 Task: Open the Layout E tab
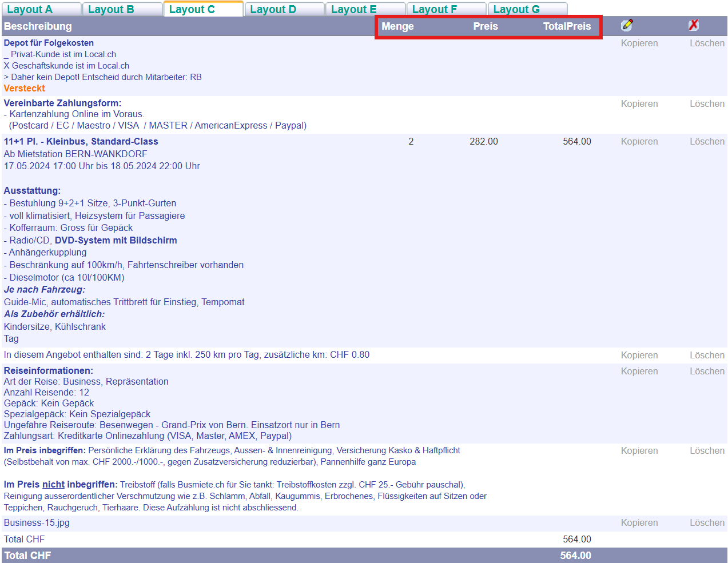click(365, 9)
